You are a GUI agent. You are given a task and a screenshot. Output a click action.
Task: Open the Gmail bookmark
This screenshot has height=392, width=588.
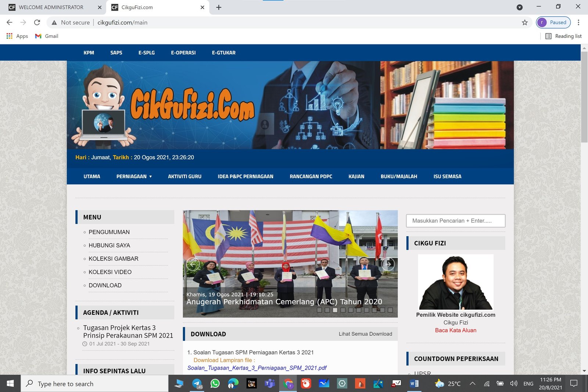47,36
